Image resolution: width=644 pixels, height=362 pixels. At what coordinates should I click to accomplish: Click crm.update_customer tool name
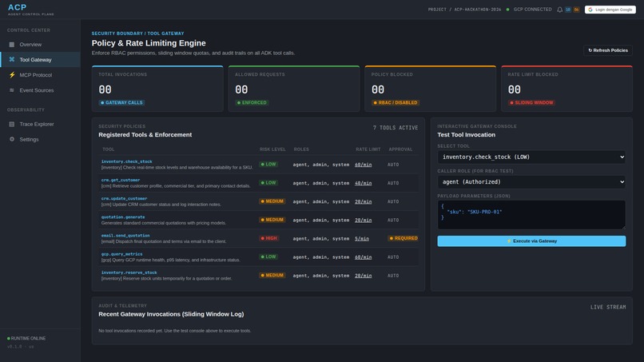point(124,198)
